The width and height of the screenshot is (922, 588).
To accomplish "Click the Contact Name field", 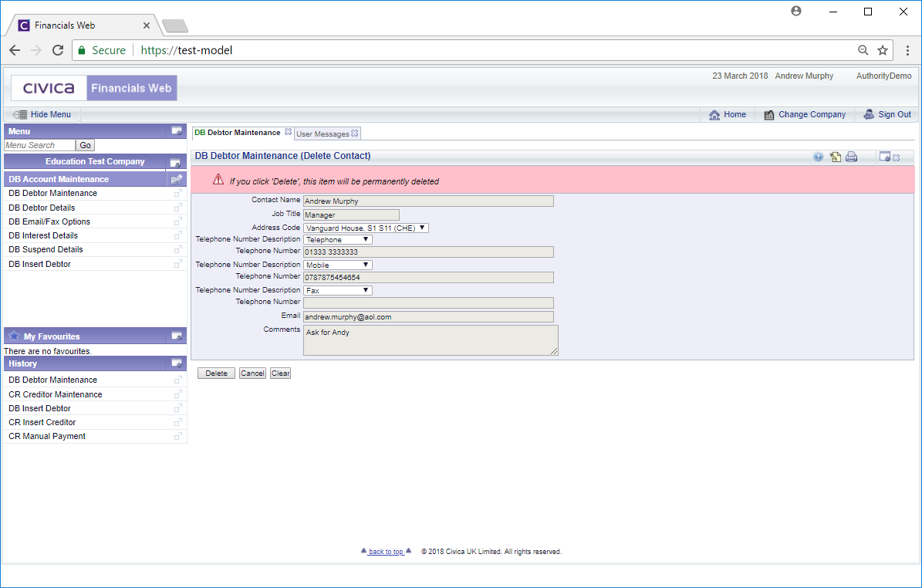I will coord(428,201).
